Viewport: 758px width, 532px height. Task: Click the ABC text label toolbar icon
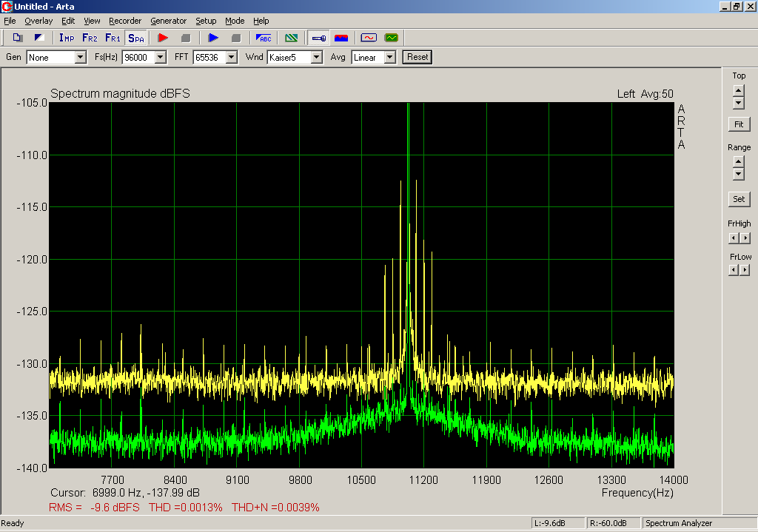tap(264, 38)
